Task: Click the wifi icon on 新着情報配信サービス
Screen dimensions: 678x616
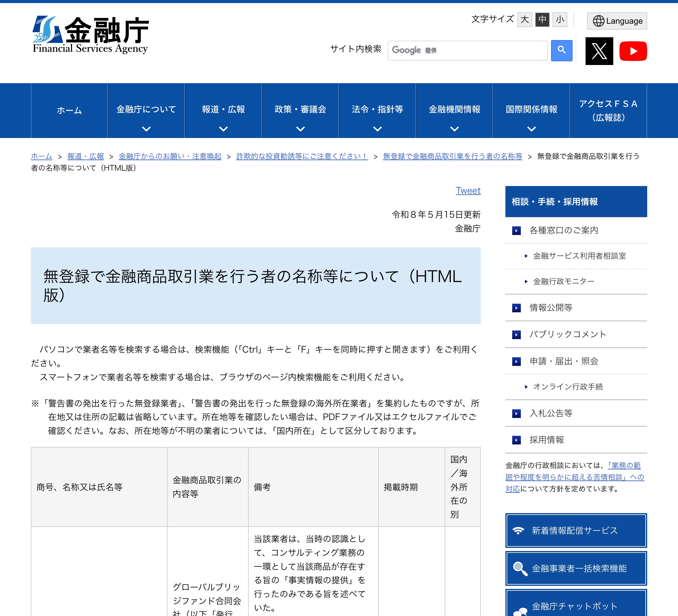Action: click(x=518, y=530)
